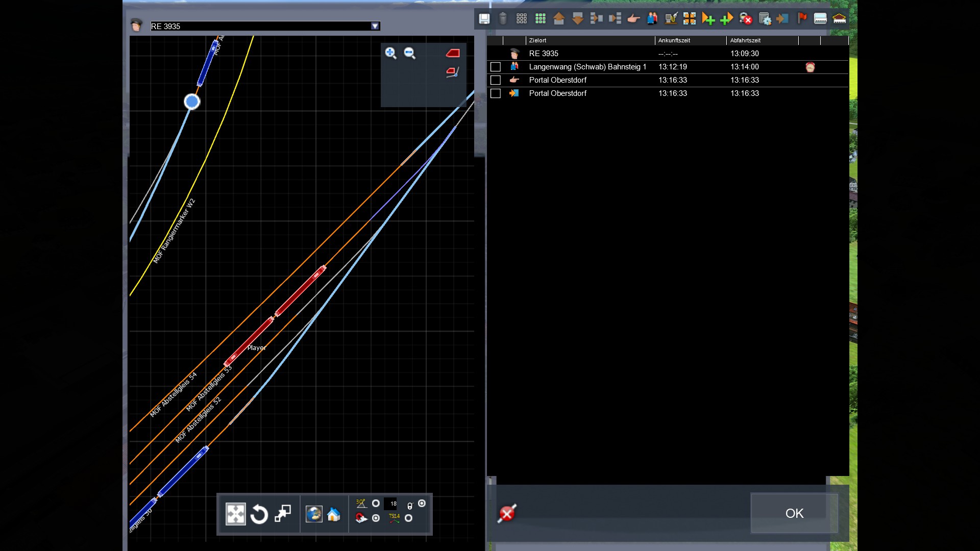Zoom out on the 2D map
This screenshot has width=980, height=551.
pyautogui.click(x=409, y=53)
